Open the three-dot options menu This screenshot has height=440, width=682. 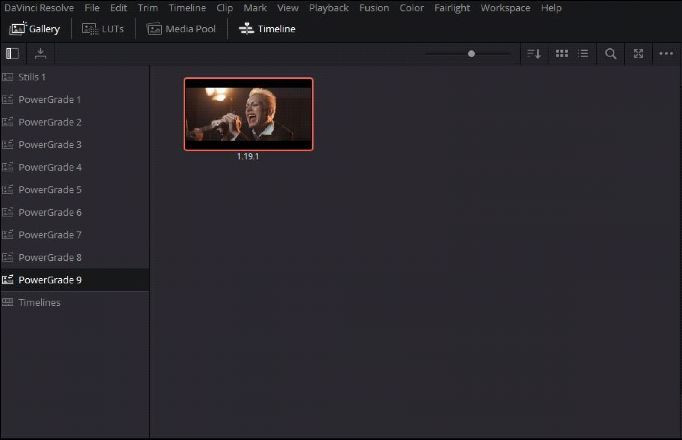pos(666,53)
